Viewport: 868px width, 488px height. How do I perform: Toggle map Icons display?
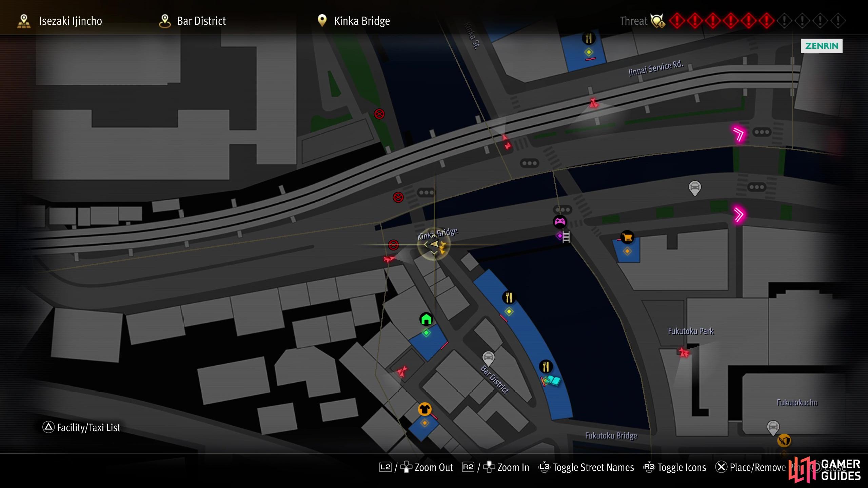pyautogui.click(x=675, y=467)
